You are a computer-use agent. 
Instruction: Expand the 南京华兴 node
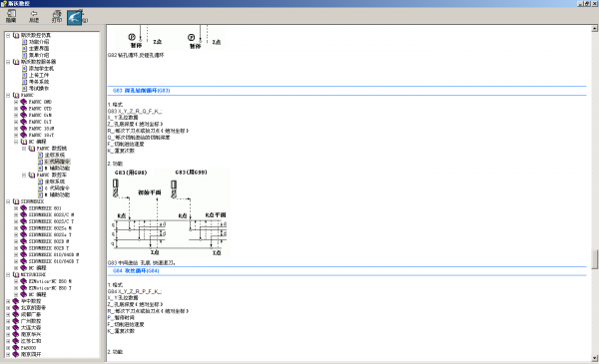click(x=8, y=334)
